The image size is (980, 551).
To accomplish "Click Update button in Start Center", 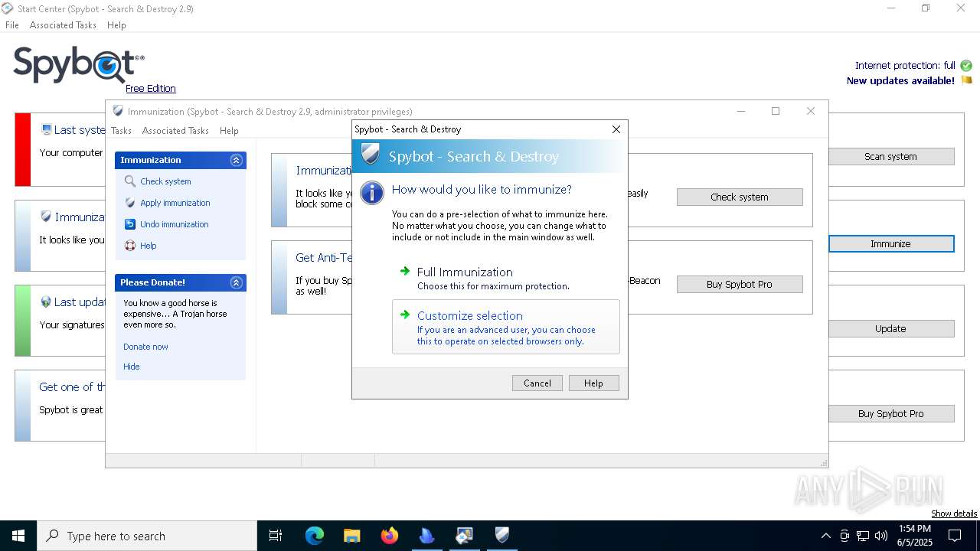I will (891, 328).
